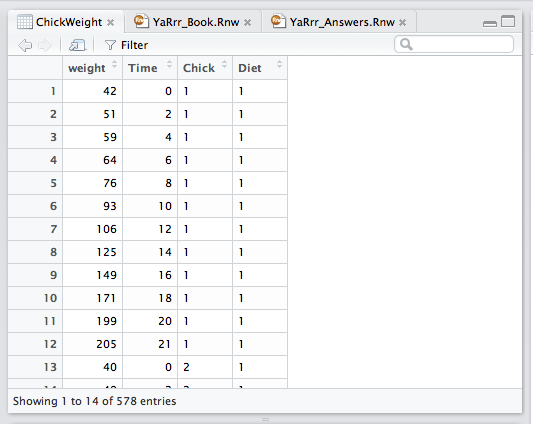Screen dimensions: 533x424
Task: Select the Diet column header label
Action: (x=250, y=68)
